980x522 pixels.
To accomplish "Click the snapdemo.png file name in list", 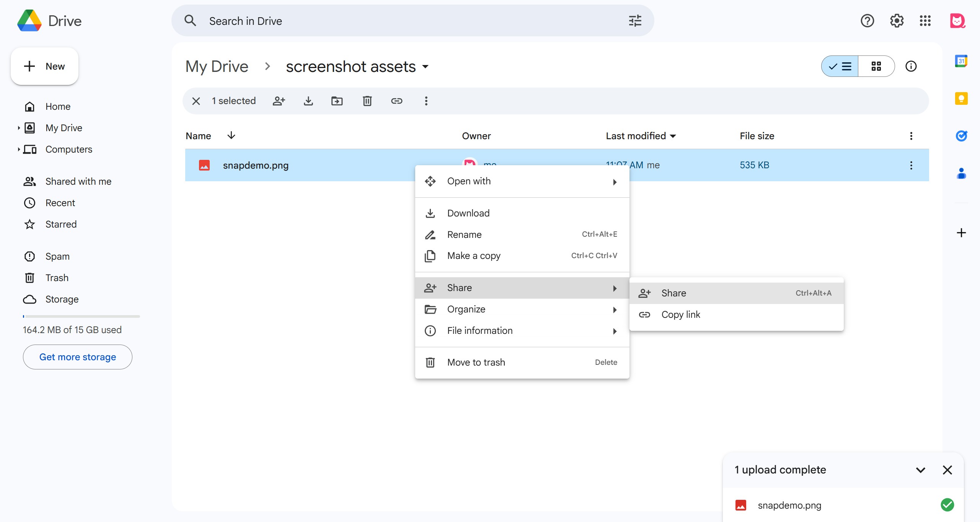I will tap(256, 165).
